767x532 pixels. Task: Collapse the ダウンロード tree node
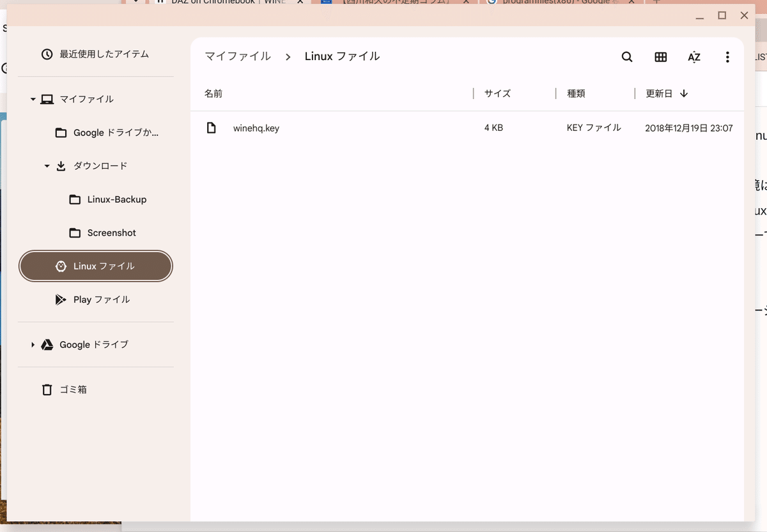(47, 167)
